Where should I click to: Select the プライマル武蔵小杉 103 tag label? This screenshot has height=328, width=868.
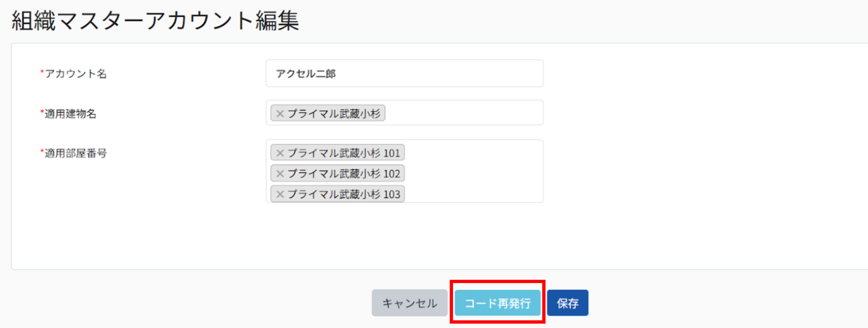pyautogui.click(x=344, y=194)
